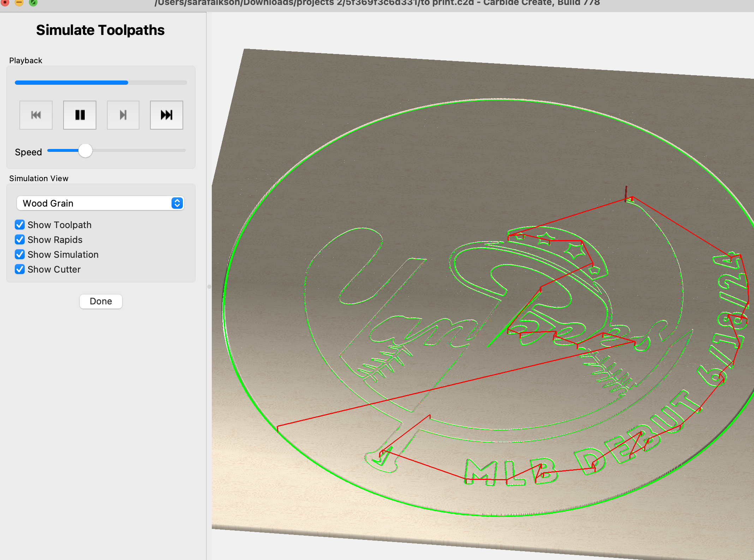
Task: Click the dropdown arrows beside Wood Grain
Action: pos(177,203)
